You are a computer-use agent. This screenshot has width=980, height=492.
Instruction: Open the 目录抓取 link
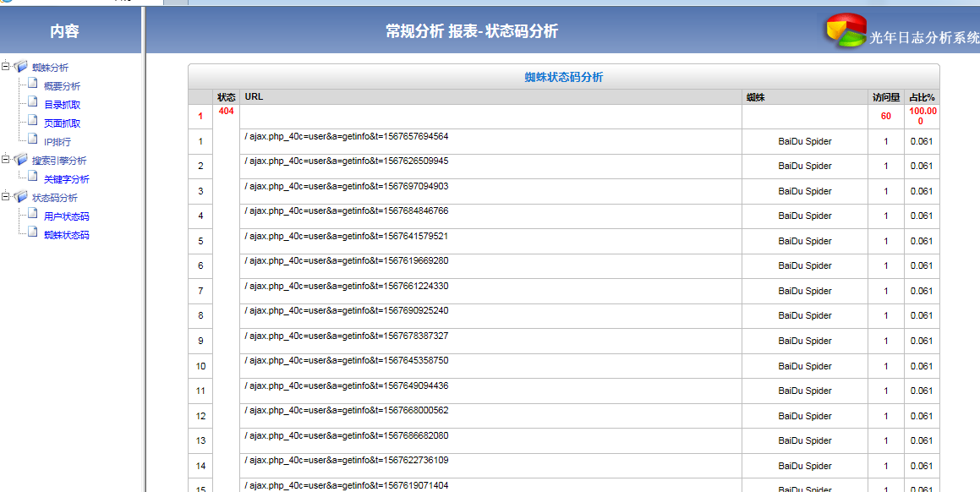62,105
